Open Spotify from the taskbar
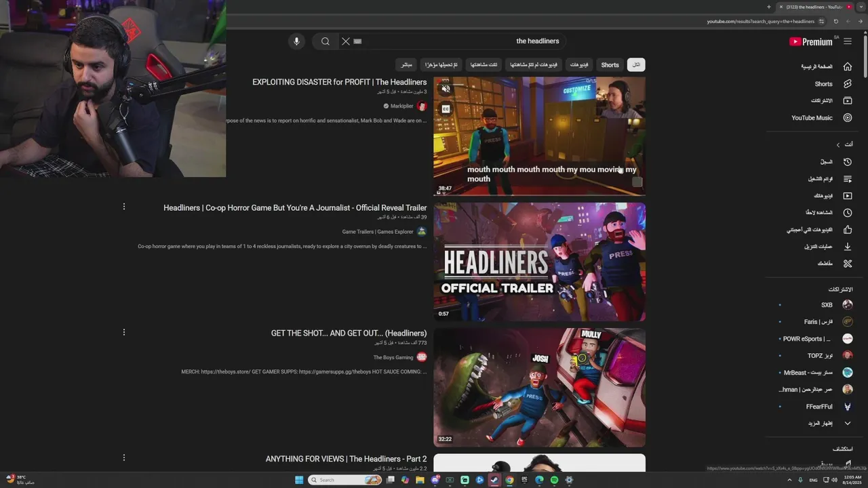Image resolution: width=868 pixels, height=488 pixels. [x=554, y=480]
